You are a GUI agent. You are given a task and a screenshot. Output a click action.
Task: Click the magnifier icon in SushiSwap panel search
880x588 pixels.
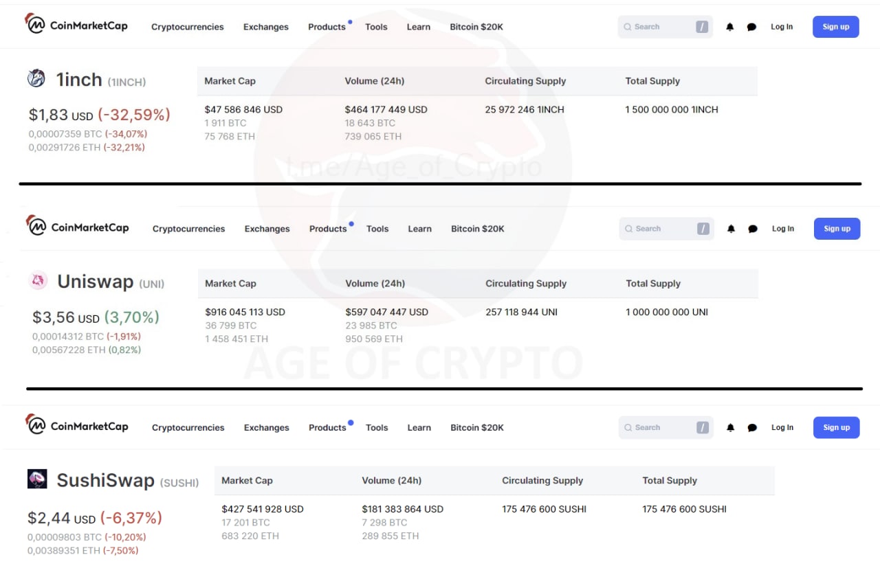[x=628, y=427]
